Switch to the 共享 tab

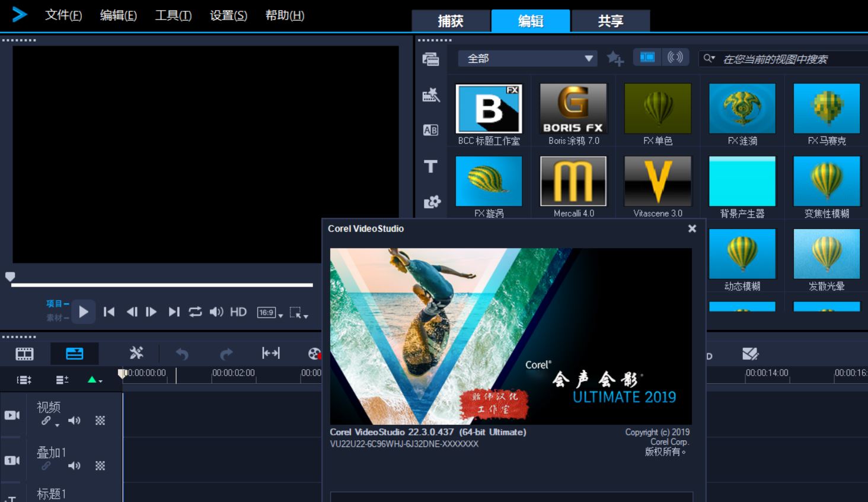coord(611,21)
